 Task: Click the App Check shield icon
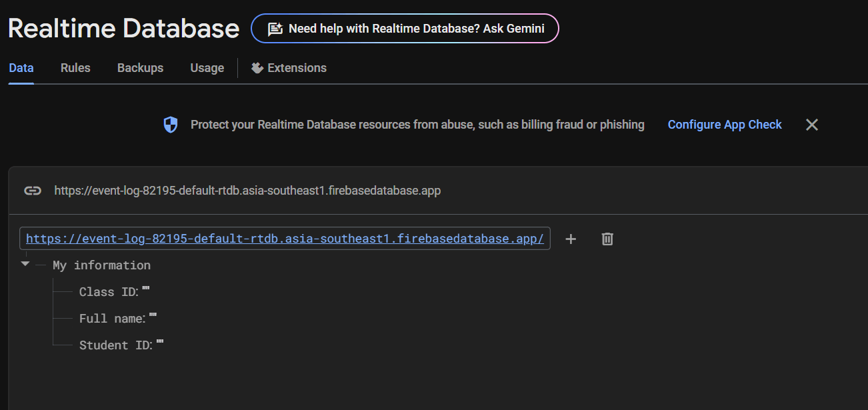[x=171, y=125]
